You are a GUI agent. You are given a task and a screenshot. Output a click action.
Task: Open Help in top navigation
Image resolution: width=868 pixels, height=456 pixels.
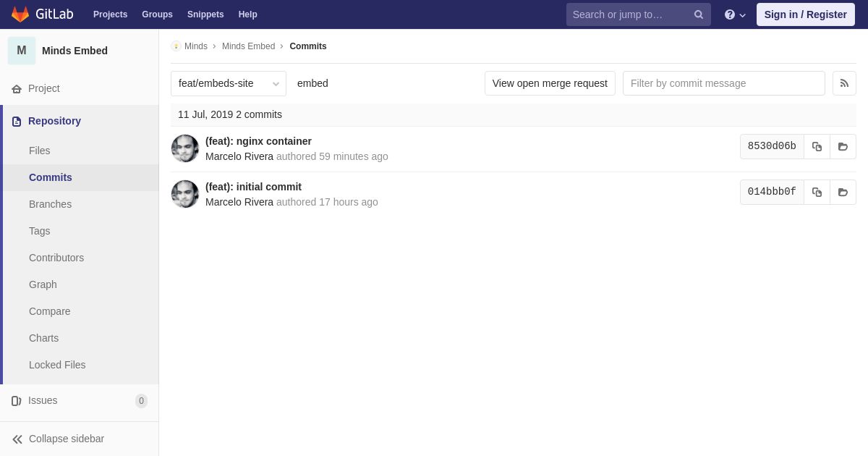click(248, 14)
